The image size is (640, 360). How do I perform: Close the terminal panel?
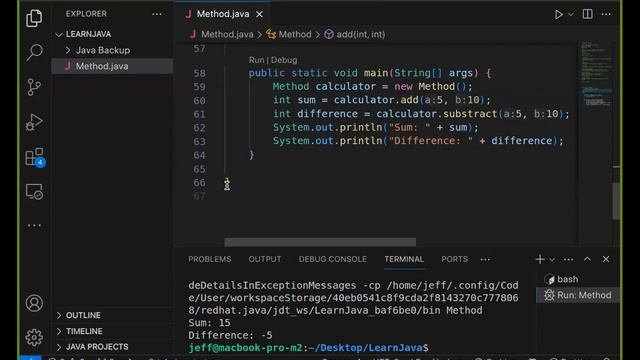606,259
